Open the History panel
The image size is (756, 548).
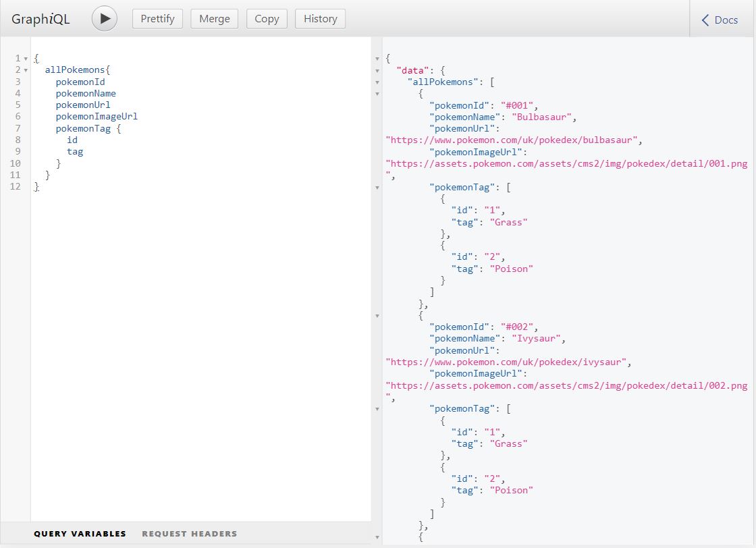pos(320,19)
